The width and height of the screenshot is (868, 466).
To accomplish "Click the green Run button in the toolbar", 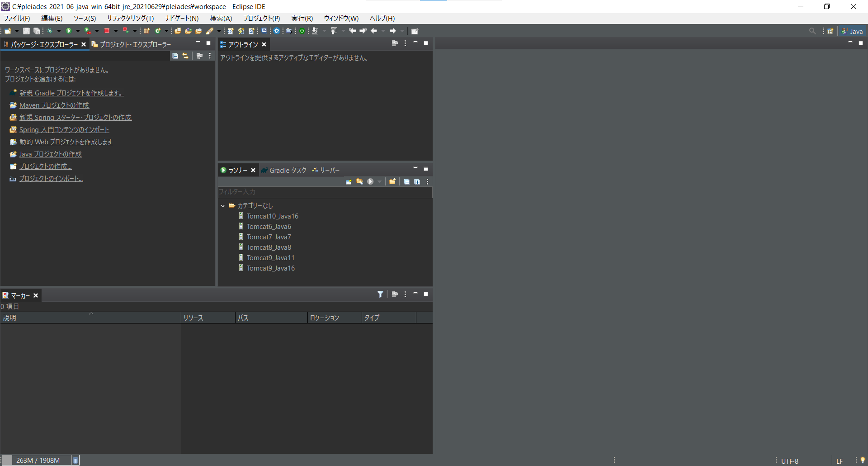I will pyautogui.click(x=69, y=31).
